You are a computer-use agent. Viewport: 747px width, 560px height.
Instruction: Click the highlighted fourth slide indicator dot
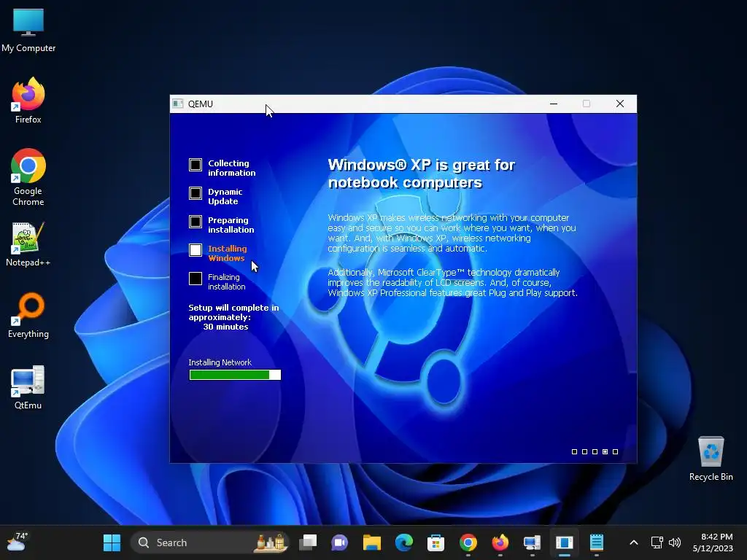coord(605,451)
